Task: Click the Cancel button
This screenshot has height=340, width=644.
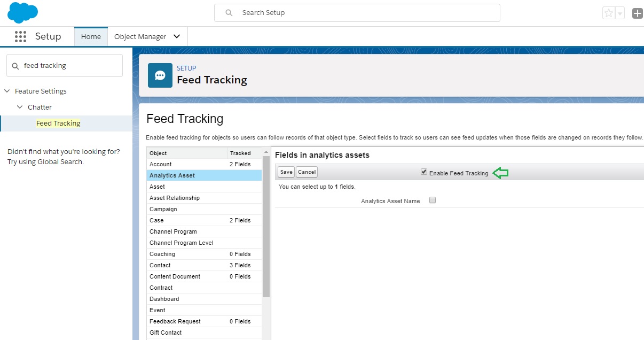Action: [x=306, y=172]
